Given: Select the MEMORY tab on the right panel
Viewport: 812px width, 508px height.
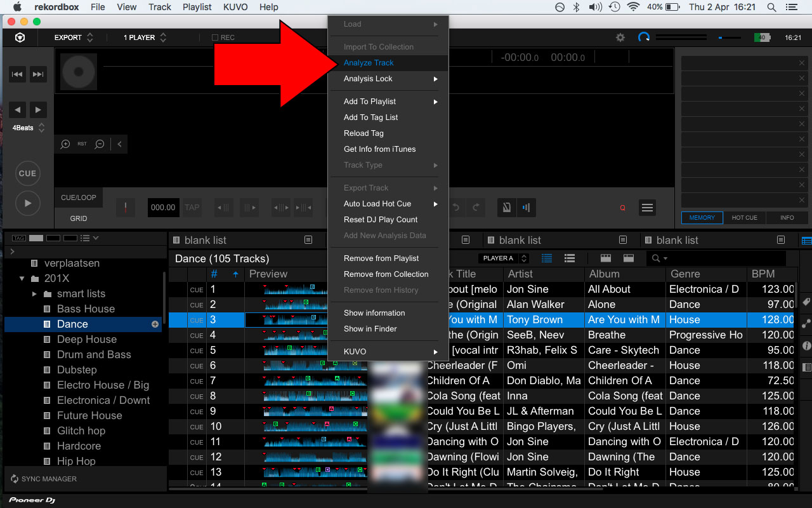Looking at the screenshot, I should coord(702,218).
